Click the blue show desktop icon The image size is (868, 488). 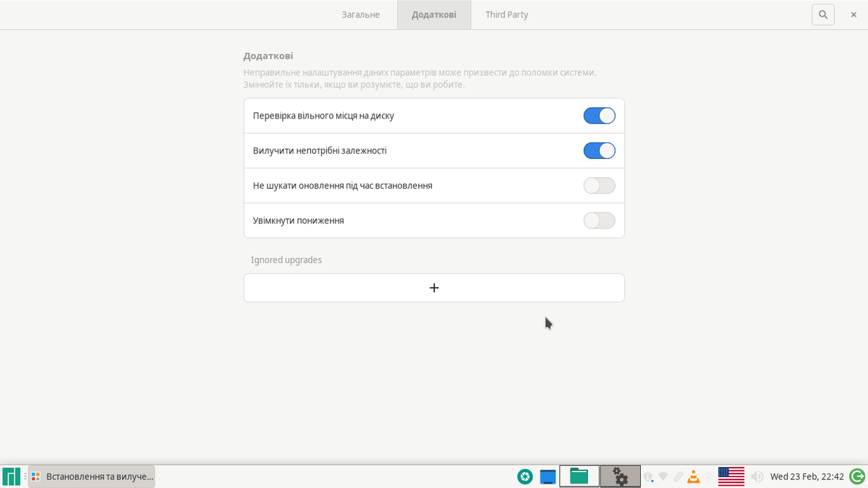(x=548, y=476)
